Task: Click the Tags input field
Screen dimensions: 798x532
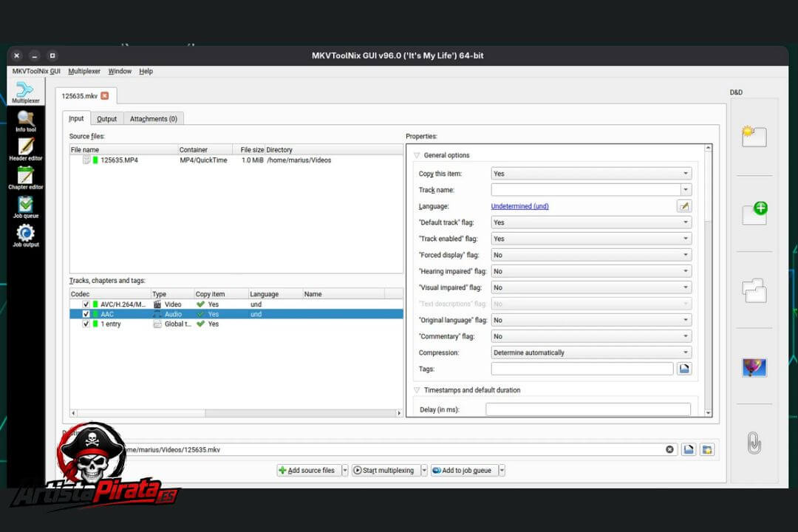Action: tap(582, 369)
